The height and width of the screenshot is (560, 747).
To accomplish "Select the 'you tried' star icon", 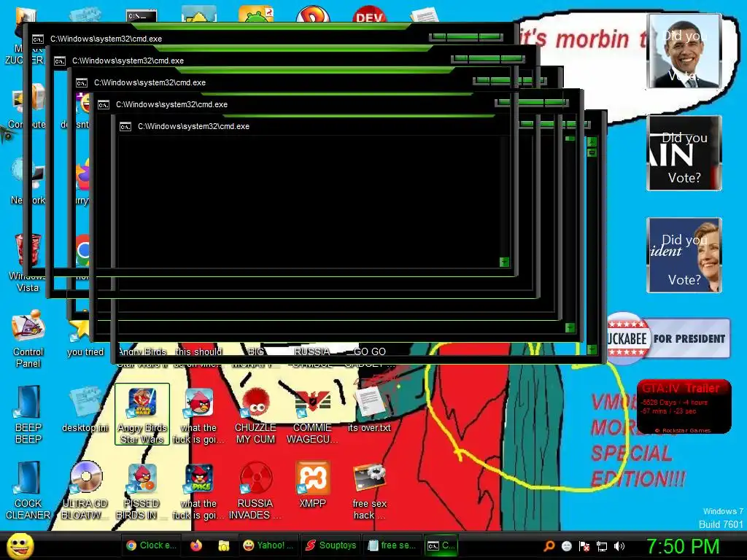I will (85, 339).
